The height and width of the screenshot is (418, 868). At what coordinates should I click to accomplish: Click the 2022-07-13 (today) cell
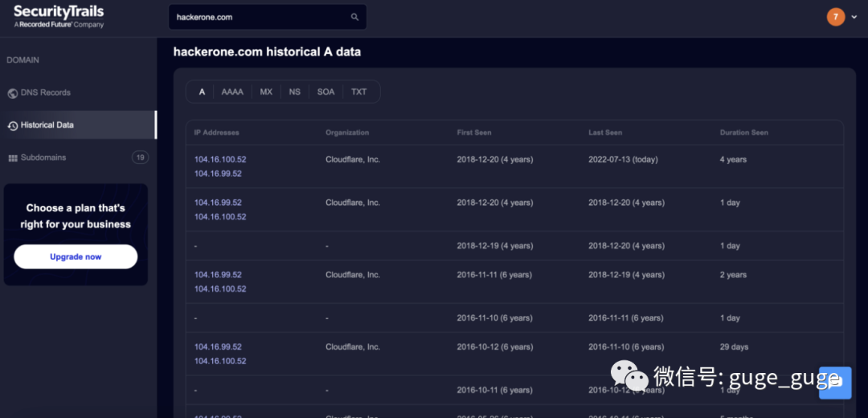tap(623, 159)
